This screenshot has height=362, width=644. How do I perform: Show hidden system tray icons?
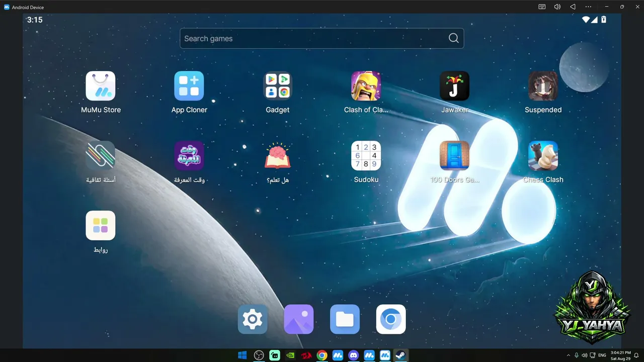(569, 355)
